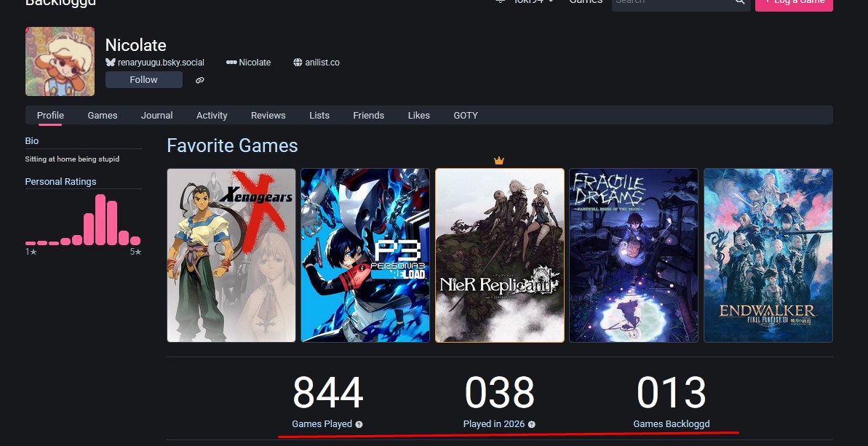Open the Endwalker Final Fantasy XIV cover
868x446 pixels.
(x=768, y=255)
